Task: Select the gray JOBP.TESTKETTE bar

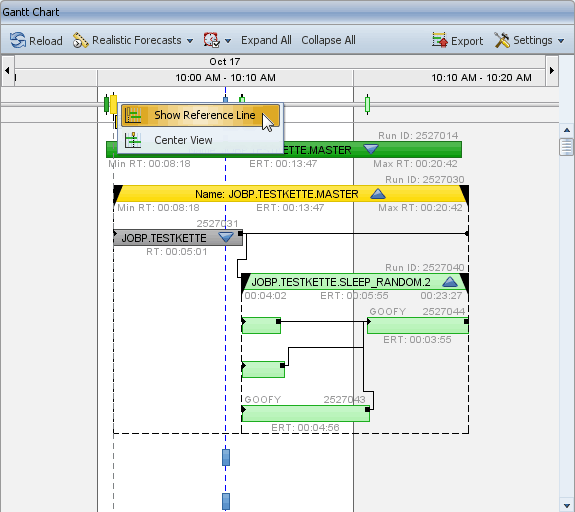Action: click(178, 238)
